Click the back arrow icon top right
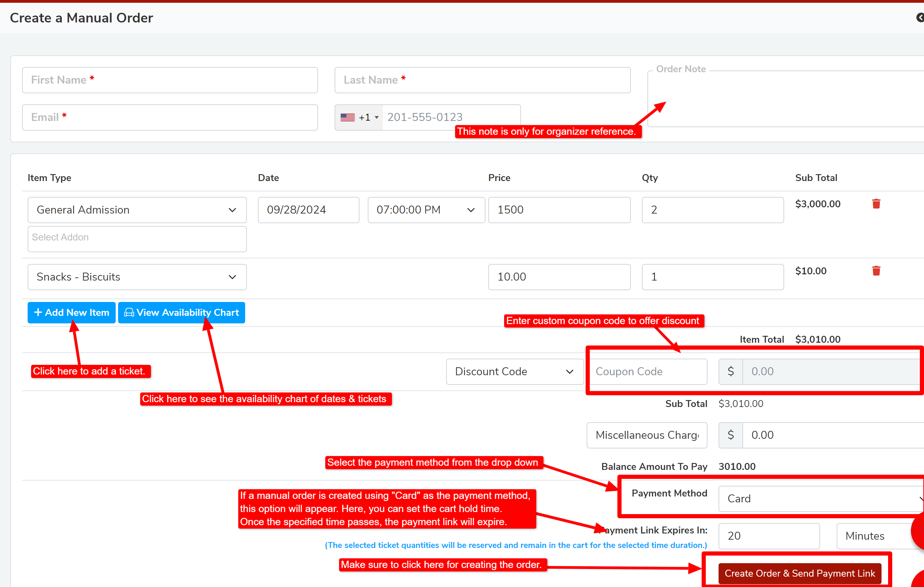This screenshot has width=924, height=587. [x=920, y=18]
